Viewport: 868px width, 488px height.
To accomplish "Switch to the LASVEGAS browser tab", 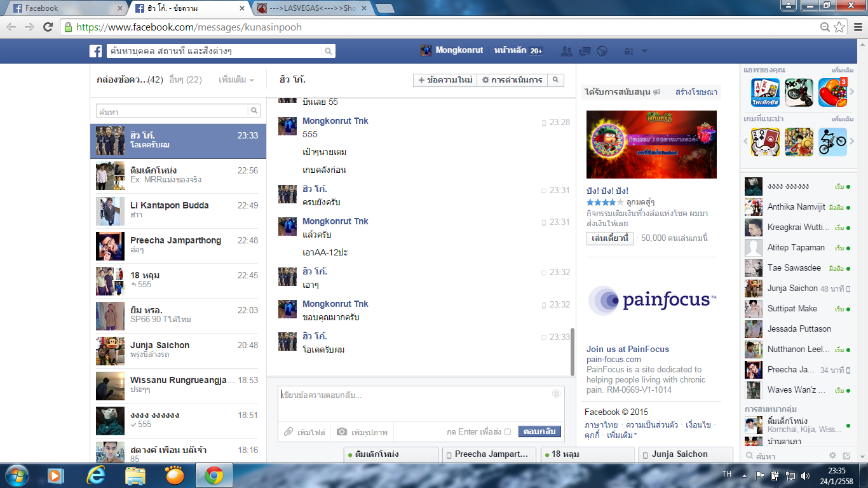I will tap(313, 8).
